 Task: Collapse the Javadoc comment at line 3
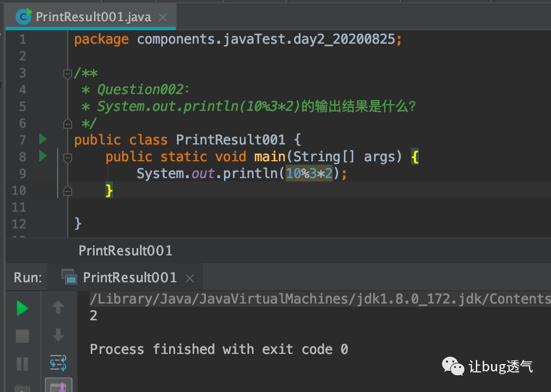pos(67,74)
